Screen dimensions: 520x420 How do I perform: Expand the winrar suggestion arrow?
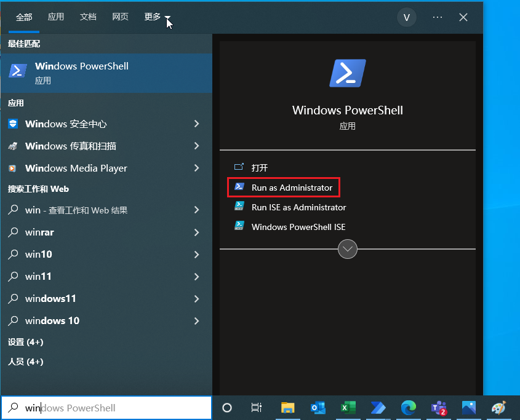tap(197, 232)
